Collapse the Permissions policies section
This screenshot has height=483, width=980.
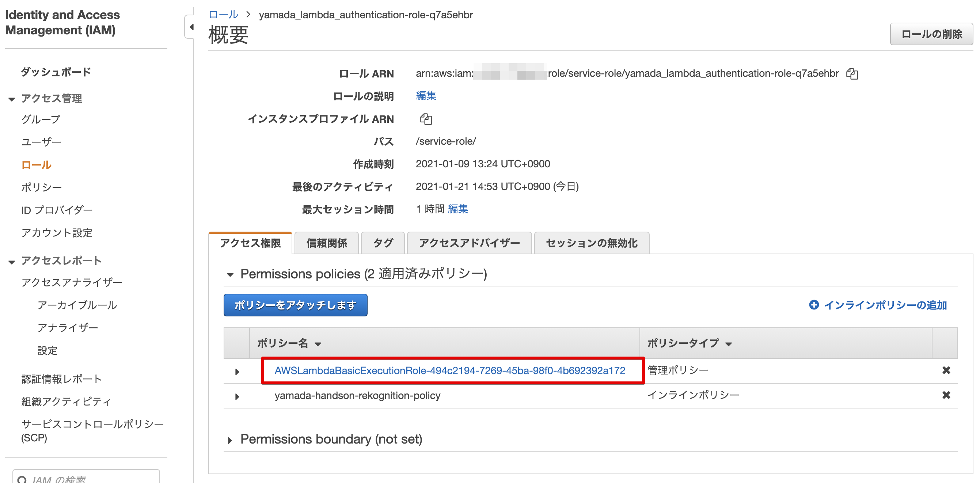pyautogui.click(x=230, y=275)
